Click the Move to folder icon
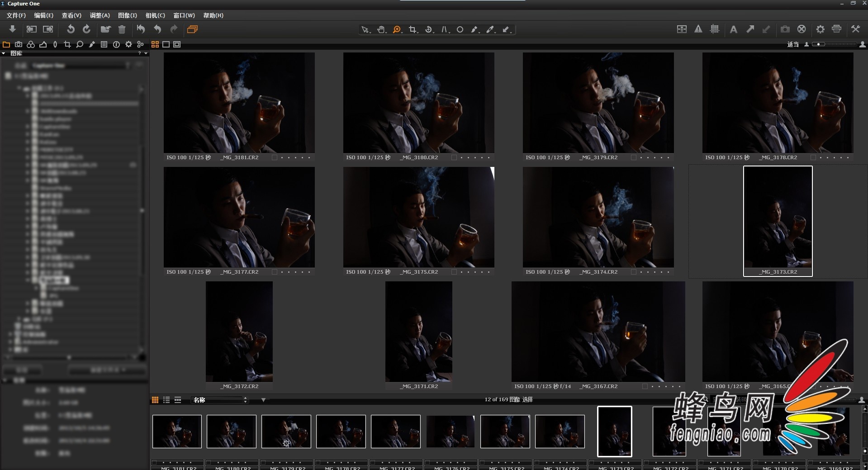868x470 pixels. (x=105, y=29)
